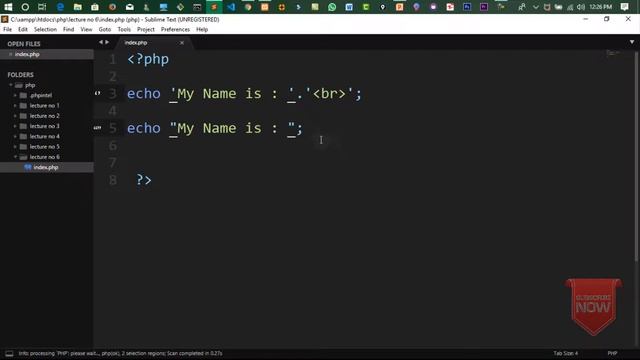Open the volume control tray icon
Image resolution: width=640 pixels, height=360 pixels.
click(581, 7)
